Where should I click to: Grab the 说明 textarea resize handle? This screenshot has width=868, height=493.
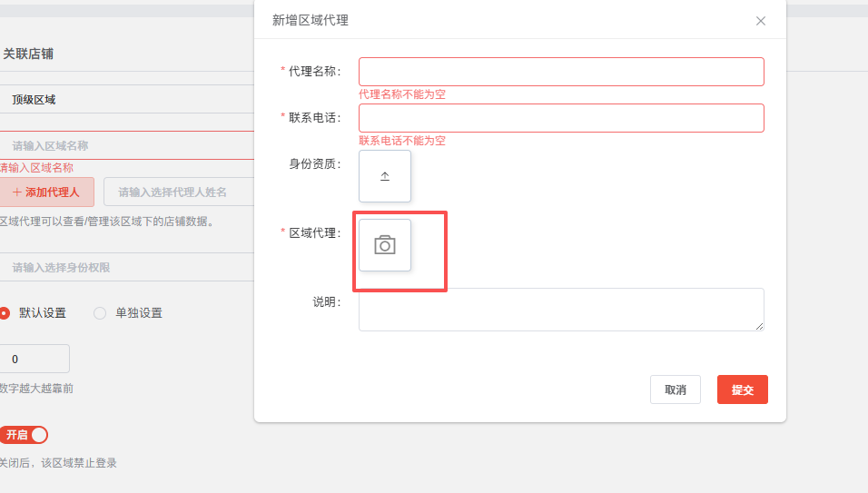(759, 326)
